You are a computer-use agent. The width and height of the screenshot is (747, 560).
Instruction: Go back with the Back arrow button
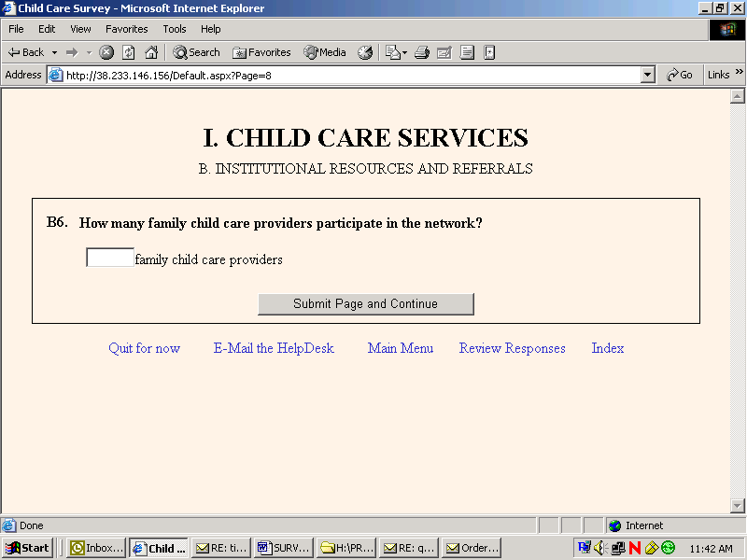[x=26, y=52]
